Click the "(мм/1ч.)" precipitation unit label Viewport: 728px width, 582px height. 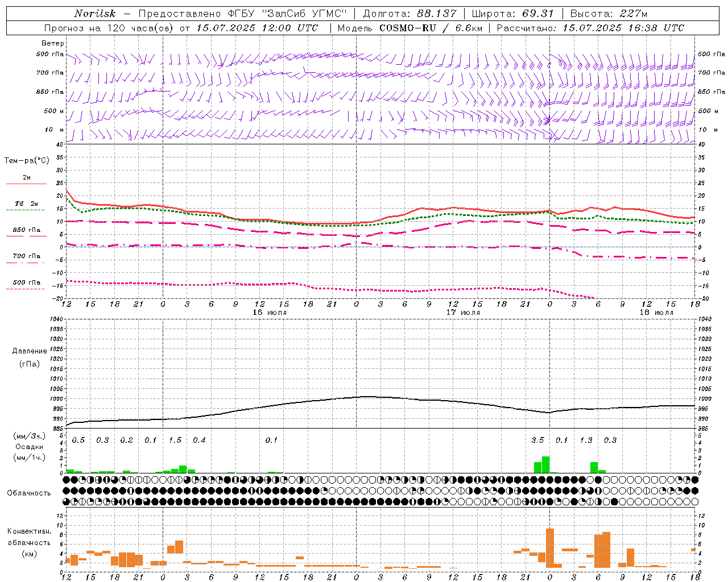click(x=30, y=458)
